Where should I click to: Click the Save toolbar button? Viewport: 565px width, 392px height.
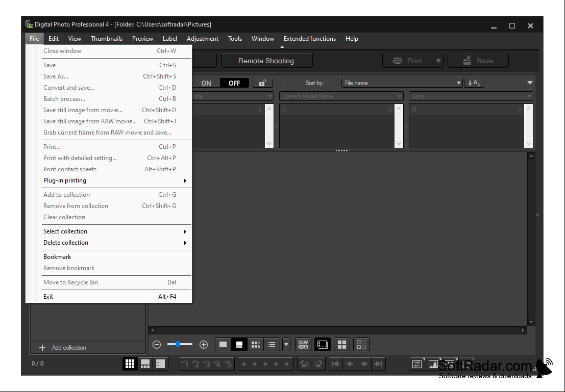coord(478,61)
